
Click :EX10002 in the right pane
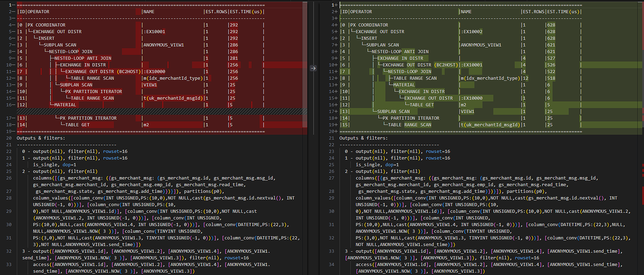pos(472,32)
